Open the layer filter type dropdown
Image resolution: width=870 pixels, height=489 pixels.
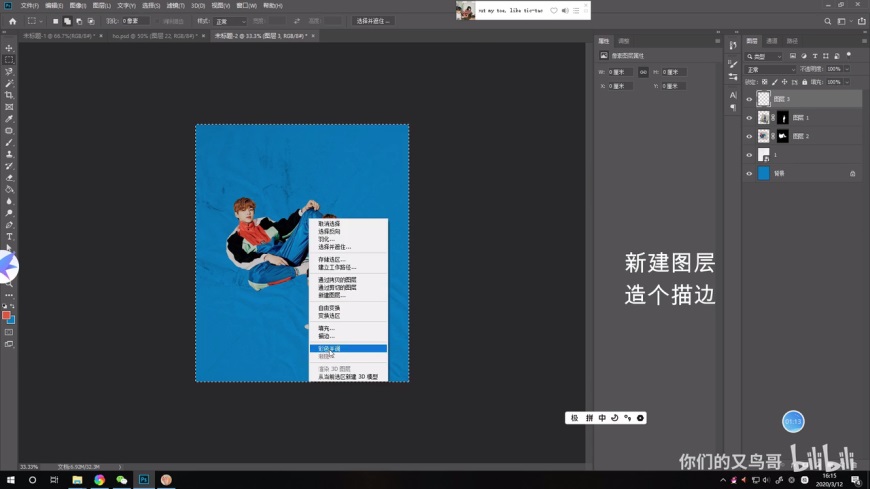pos(763,56)
